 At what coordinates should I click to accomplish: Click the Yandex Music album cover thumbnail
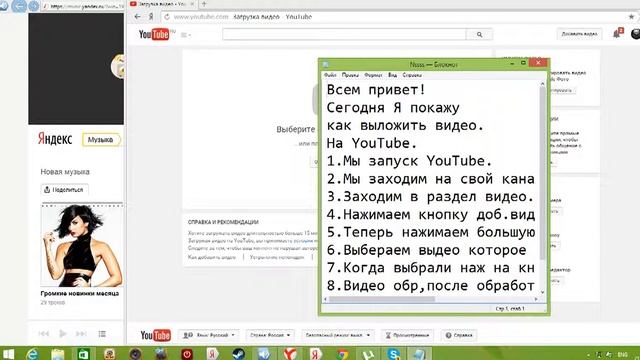(82, 245)
